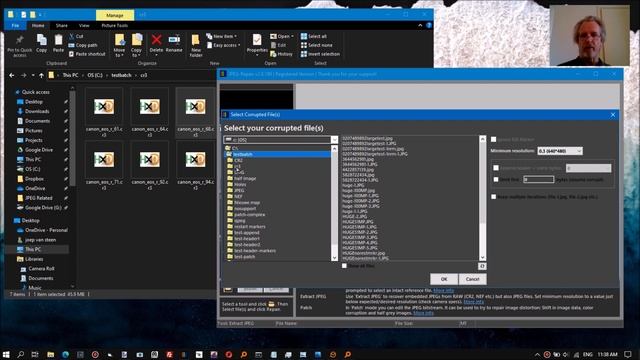Click Paste shortcut in Clipboard group
Viewport: 640px width, 360px height.
click(87, 54)
